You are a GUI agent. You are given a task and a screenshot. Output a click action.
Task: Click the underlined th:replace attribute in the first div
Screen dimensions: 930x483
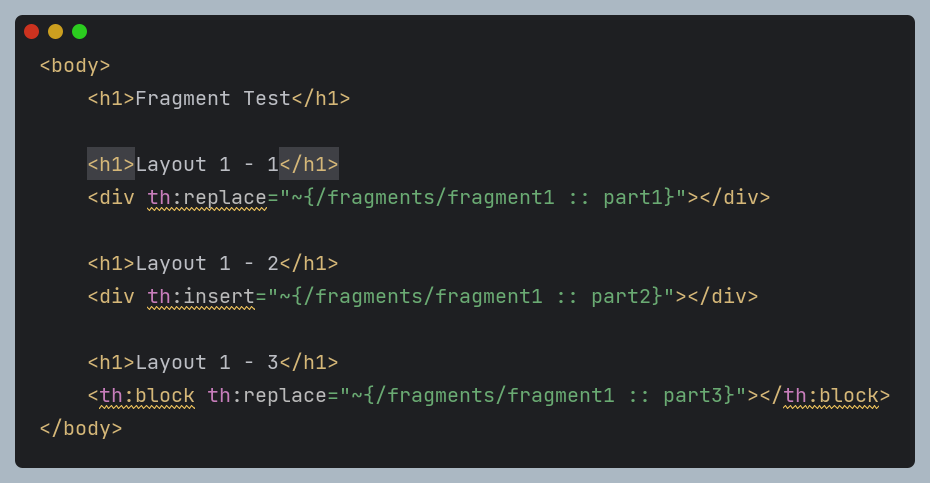click(207, 198)
